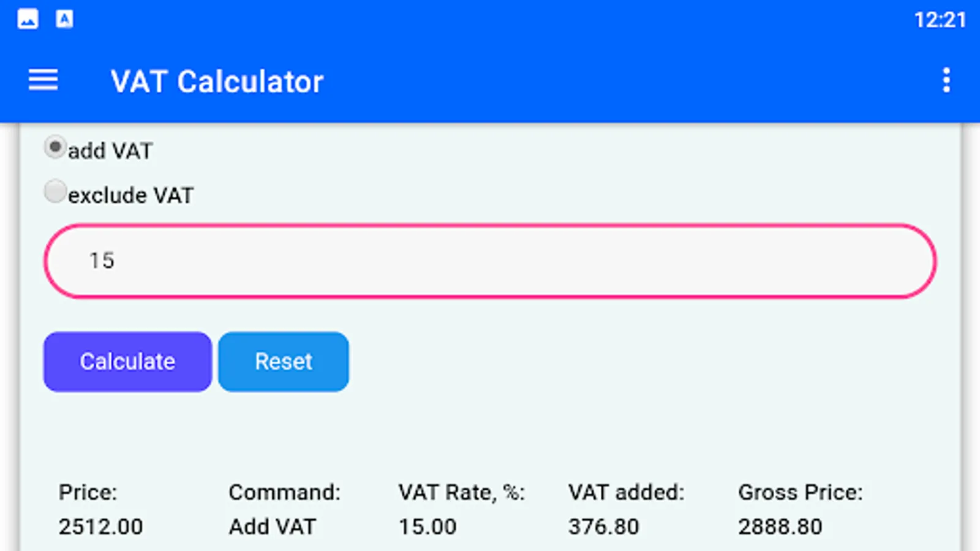Tap the 'VAT added:' column header
The image size is (980, 551).
626,492
